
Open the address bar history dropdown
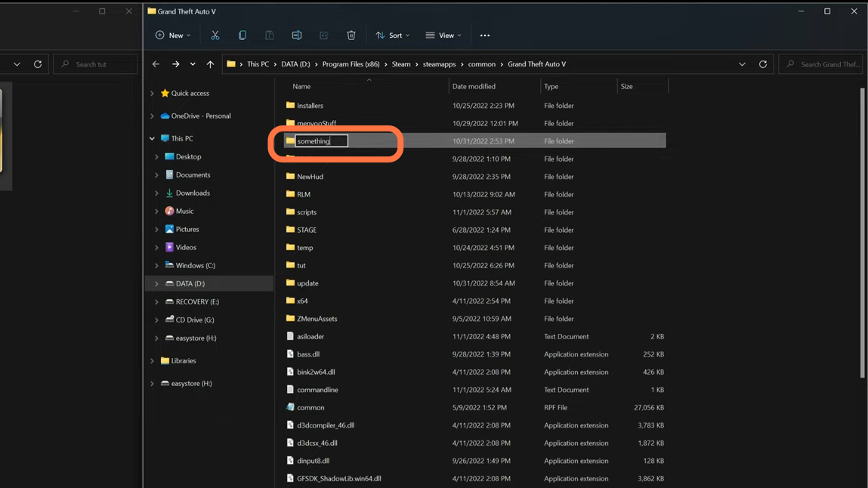tap(742, 64)
